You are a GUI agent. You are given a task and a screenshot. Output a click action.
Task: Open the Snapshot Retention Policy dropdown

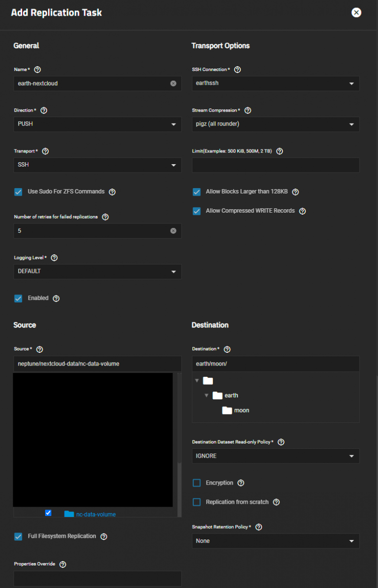click(x=276, y=541)
